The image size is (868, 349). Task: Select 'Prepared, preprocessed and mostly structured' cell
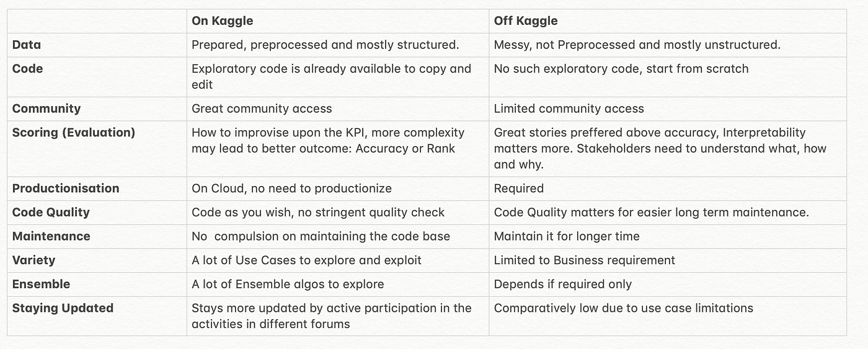(325, 45)
